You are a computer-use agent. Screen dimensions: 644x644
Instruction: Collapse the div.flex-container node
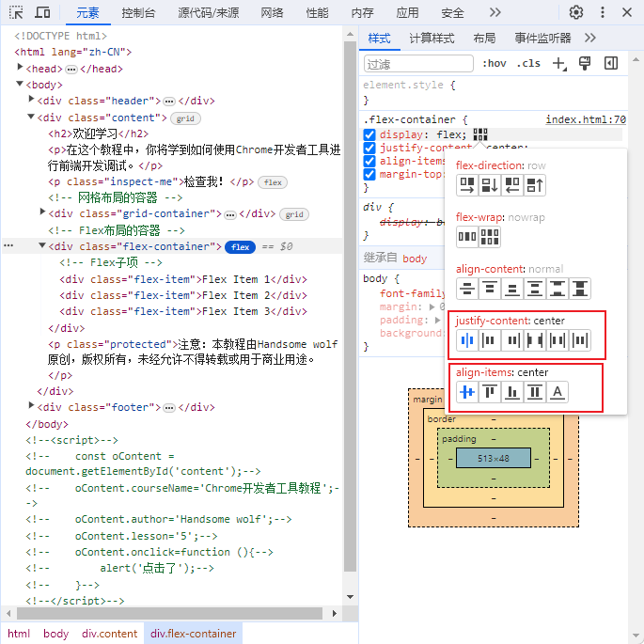pyautogui.click(x=42, y=245)
